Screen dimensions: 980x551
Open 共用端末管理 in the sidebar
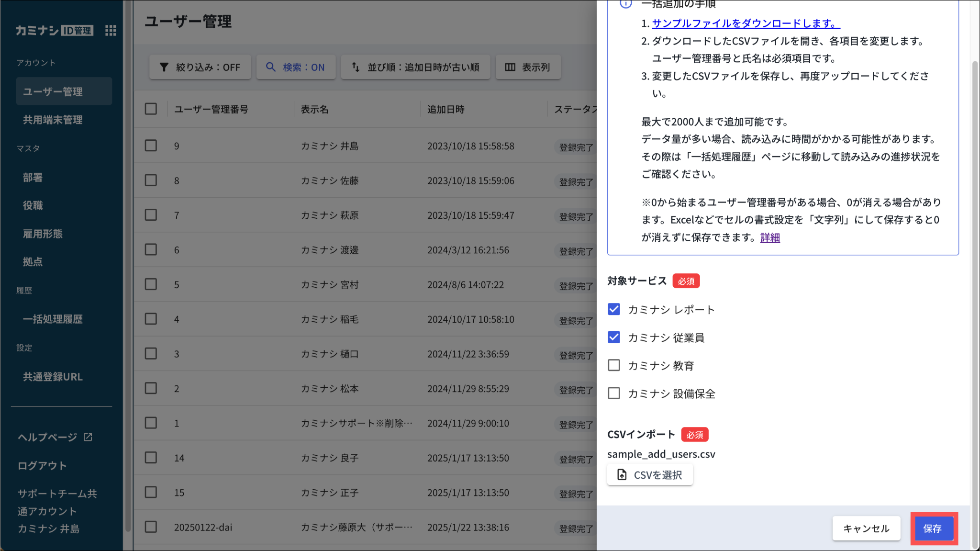pos(53,120)
